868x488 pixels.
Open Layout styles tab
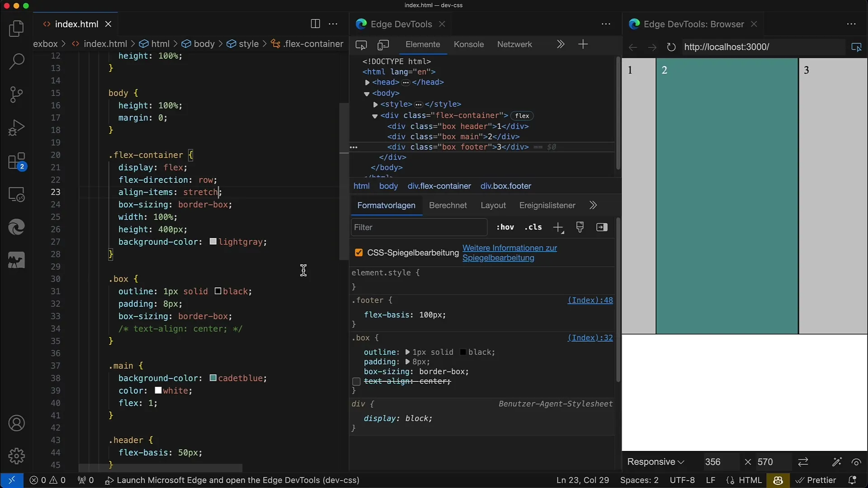tap(493, 205)
